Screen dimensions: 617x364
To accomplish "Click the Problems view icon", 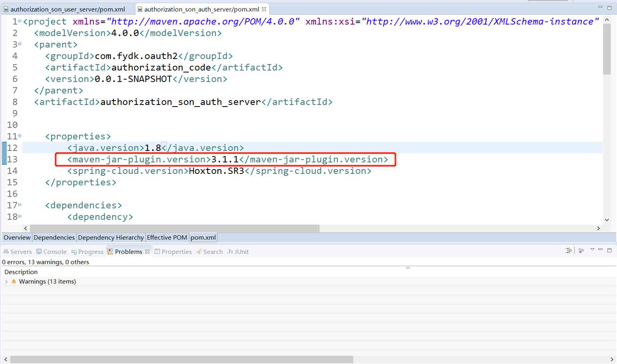I will click(110, 252).
